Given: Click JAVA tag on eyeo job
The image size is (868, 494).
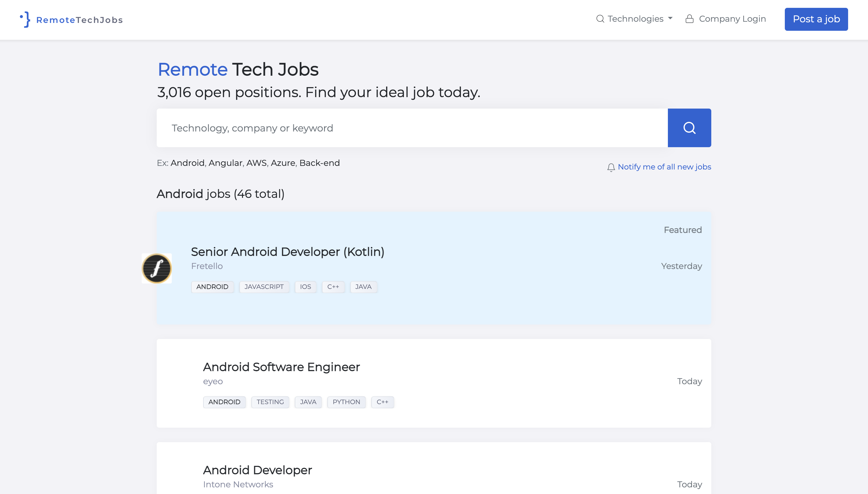Looking at the screenshot, I should pos(308,402).
